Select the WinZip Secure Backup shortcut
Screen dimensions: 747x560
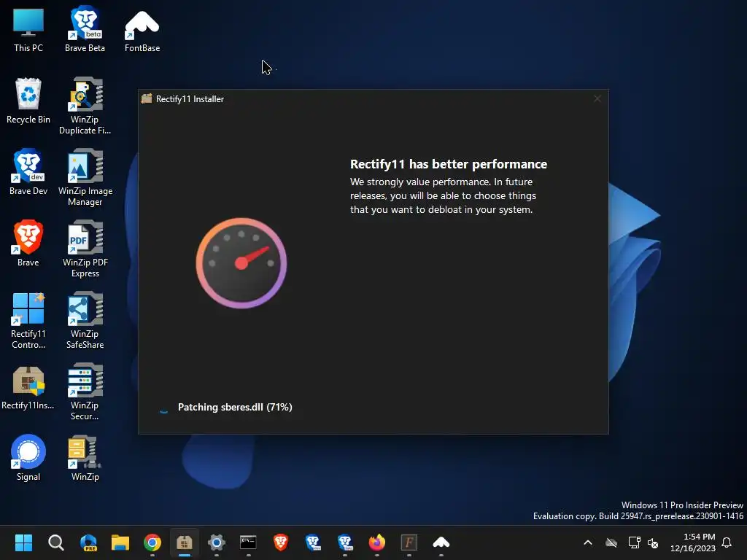[x=85, y=392]
